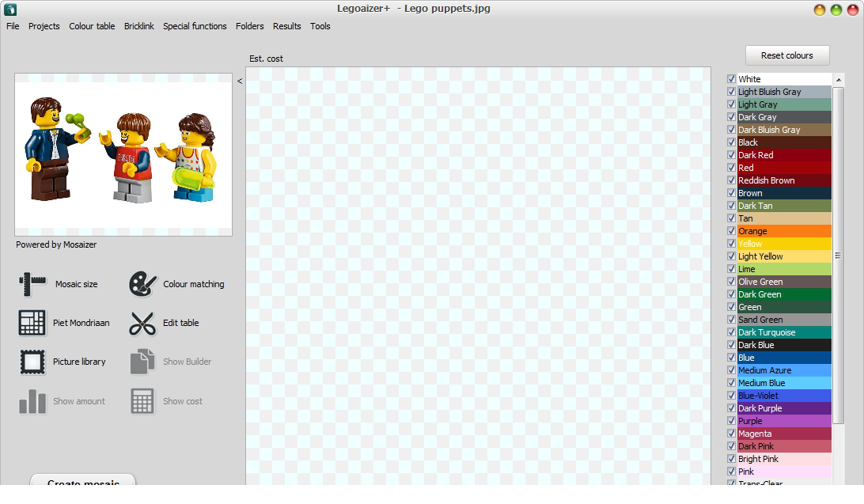Click the Edit table label
This screenshot has width=864, height=504.
tap(180, 323)
